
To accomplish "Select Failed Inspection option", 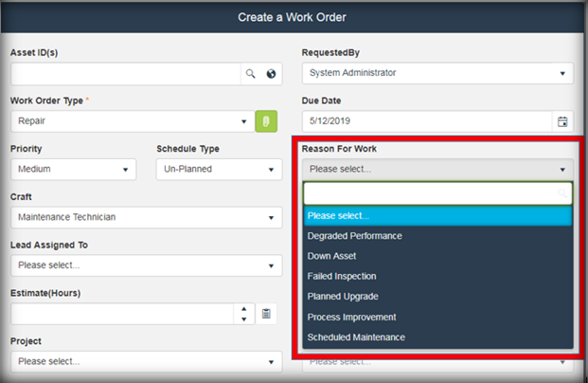I will point(342,276).
